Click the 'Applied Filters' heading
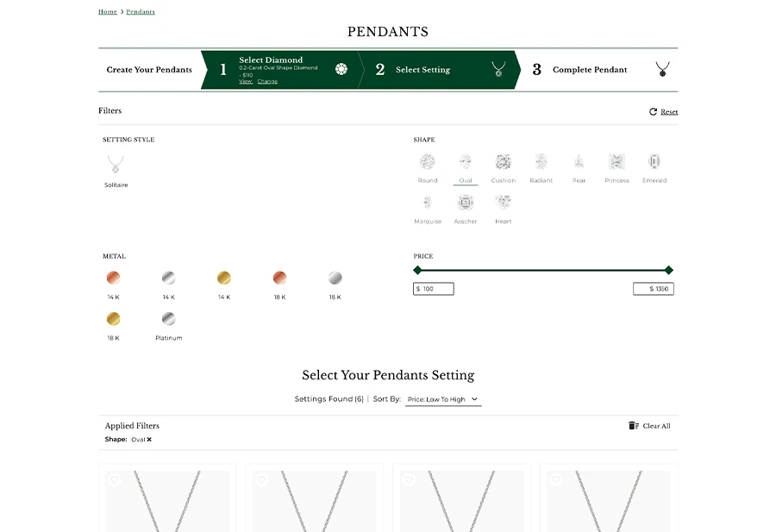This screenshot has width=776, height=532. tap(132, 426)
